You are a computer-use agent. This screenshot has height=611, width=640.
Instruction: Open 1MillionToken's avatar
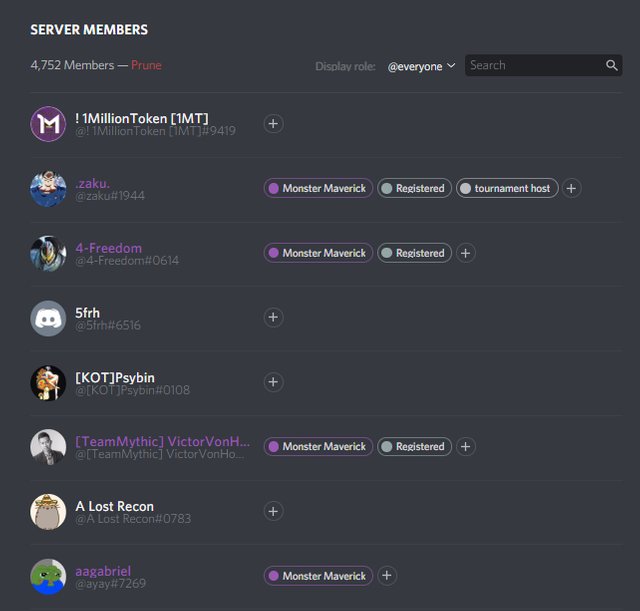pyautogui.click(x=48, y=124)
